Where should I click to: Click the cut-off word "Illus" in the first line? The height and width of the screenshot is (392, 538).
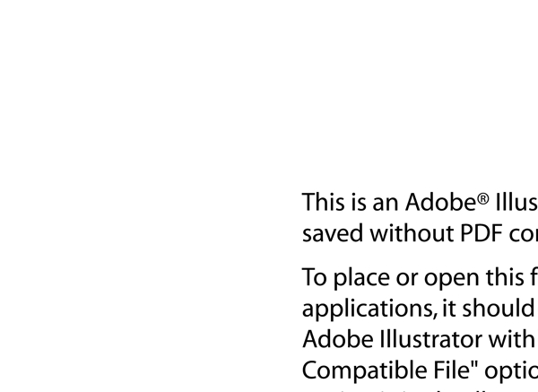coord(516,202)
